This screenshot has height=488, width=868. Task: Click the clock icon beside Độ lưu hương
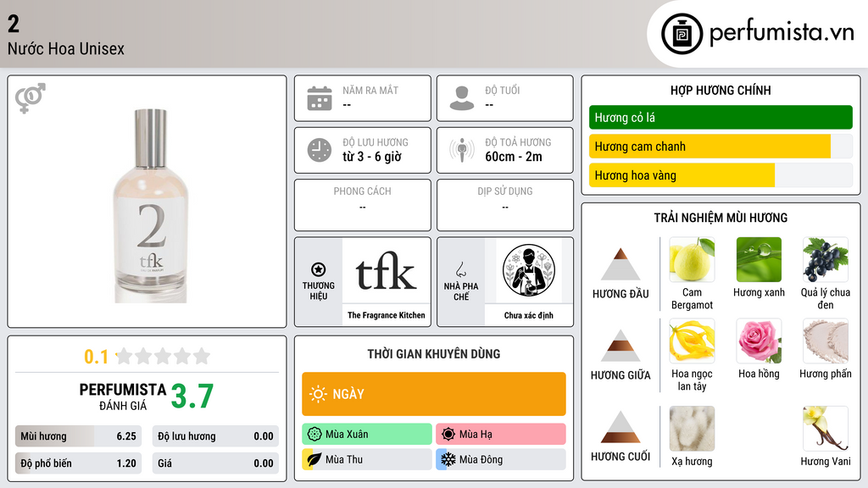(x=320, y=150)
